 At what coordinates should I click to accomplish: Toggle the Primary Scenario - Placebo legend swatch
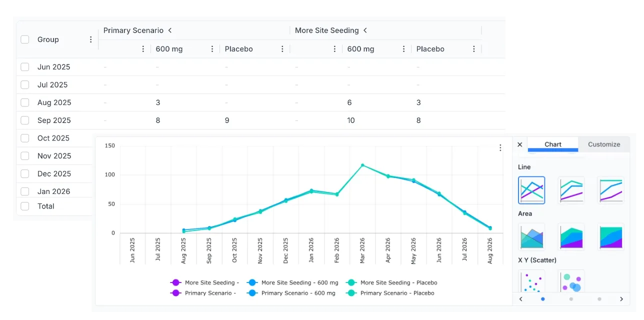click(x=352, y=293)
